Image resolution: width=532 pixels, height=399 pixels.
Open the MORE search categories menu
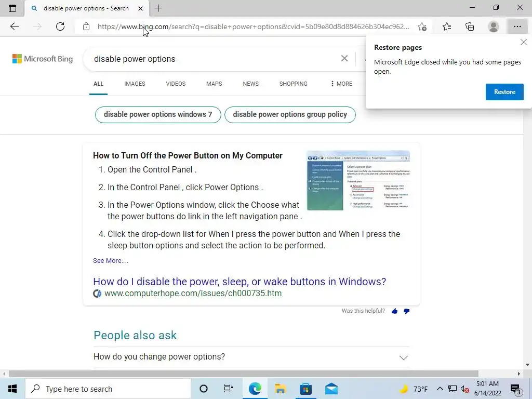(x=341, y=84)
